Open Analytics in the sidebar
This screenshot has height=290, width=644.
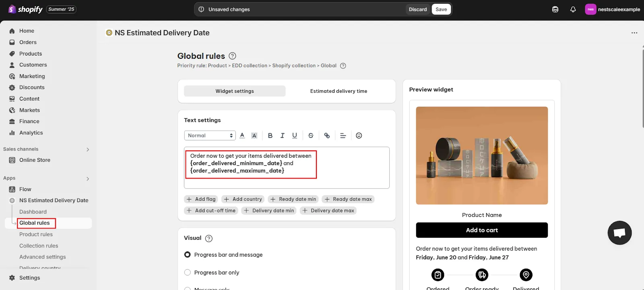pyautogui.click(x=31, y=133)
